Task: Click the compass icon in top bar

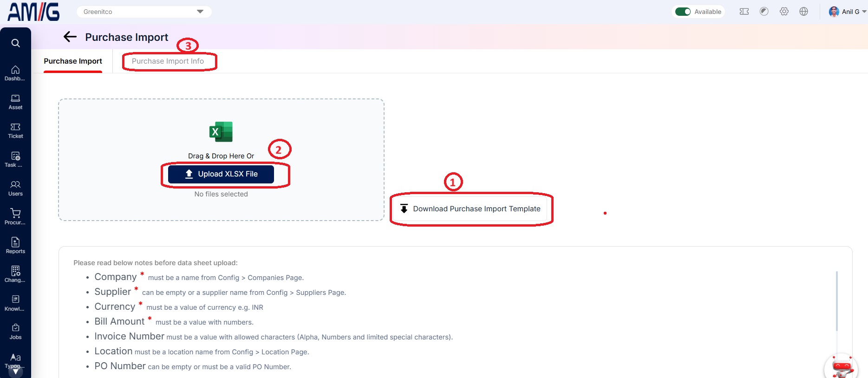Action: (x=764, y=12)
